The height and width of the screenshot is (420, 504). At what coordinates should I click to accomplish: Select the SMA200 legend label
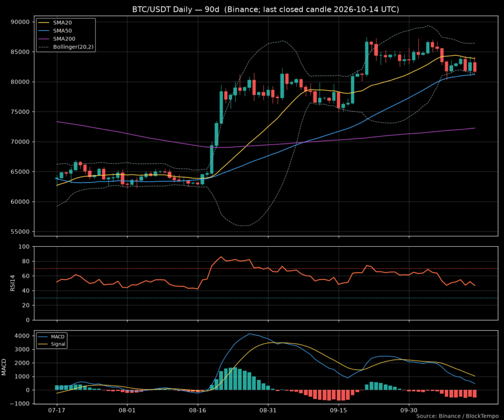click(64, 39)
